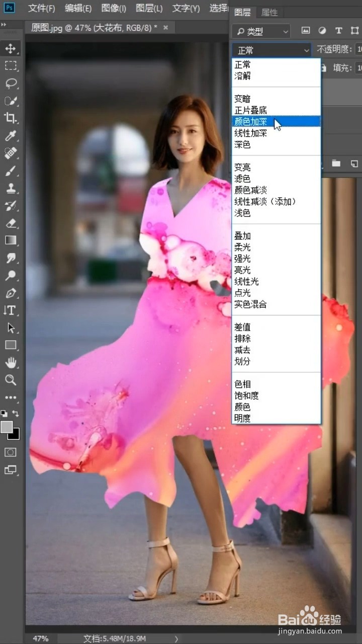This screenshot has width=362, height=644.
Task: Toggle Quick Mask mode
Action: (11, 452)
